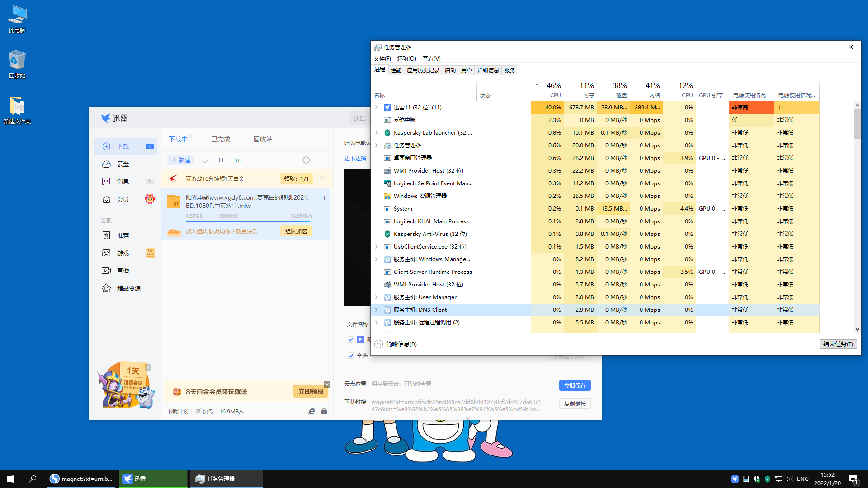Open 直播 live stream in the sidebar
The width and height of the screenshot is (868, 488).
coord(123,271)
